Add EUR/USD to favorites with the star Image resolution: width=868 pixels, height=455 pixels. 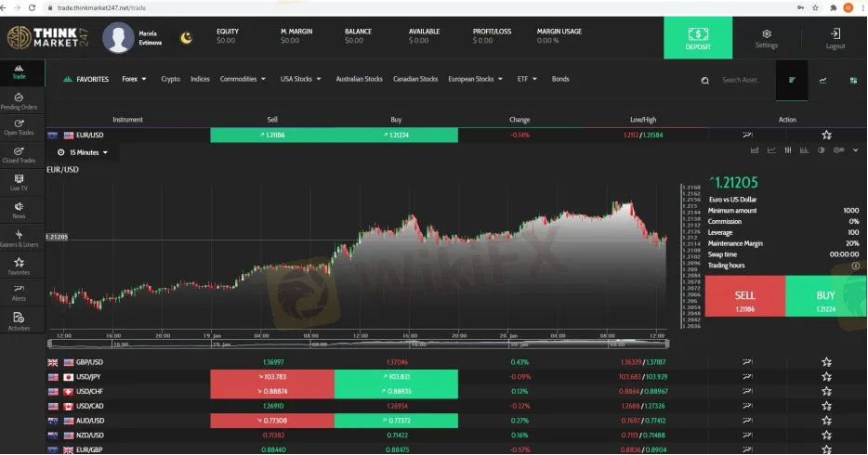(826, 135)
